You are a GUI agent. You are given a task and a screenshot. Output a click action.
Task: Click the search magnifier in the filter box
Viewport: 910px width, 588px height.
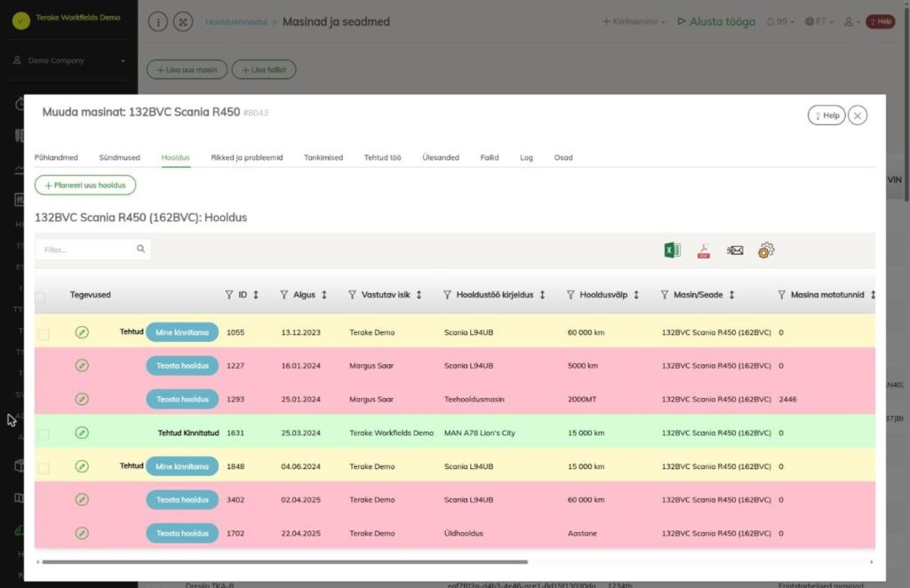[x=140, y=249]
